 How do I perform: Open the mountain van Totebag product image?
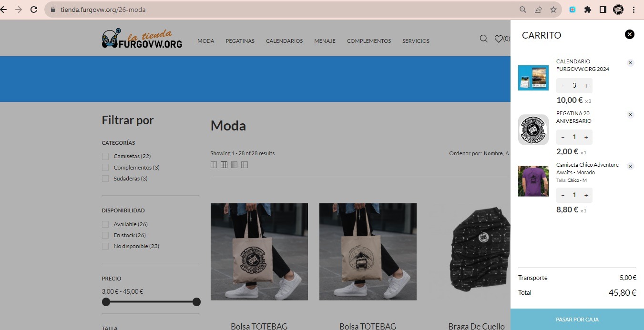(368, 252)
